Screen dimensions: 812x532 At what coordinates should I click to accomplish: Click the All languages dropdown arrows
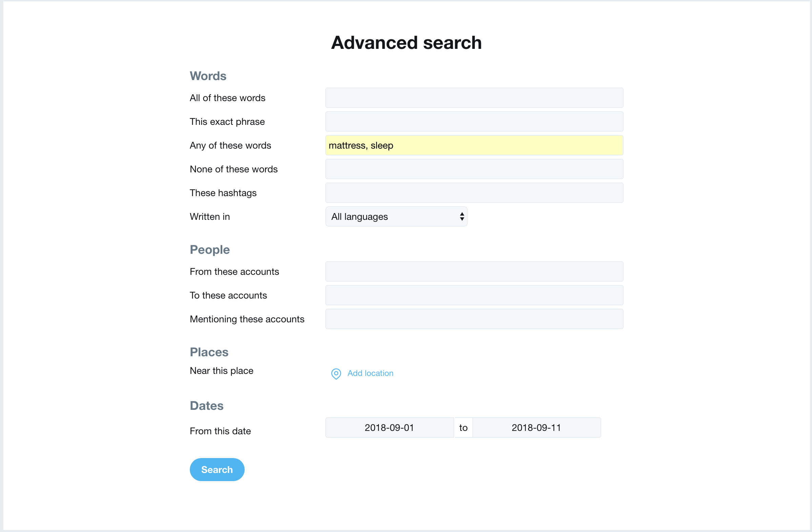coord(462,216)
